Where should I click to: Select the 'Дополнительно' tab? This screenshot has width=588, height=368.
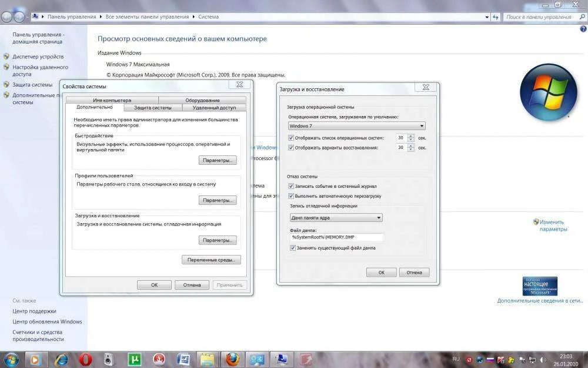coord(95,107)
